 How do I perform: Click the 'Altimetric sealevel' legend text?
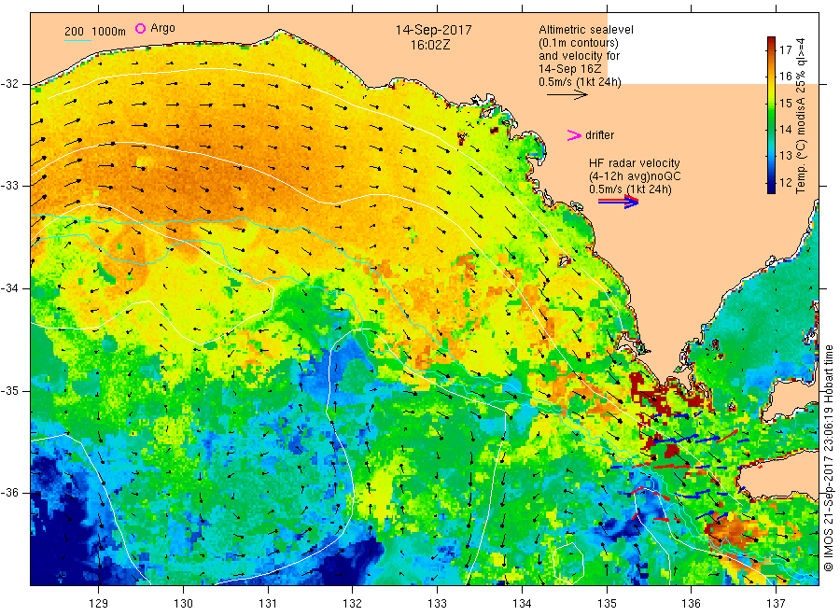coord(586,30)
